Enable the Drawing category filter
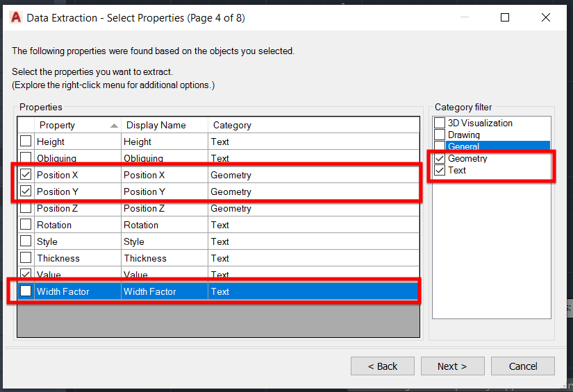This screenshot has width=573, height=392. pyautogui.click(x=440, y=135)
